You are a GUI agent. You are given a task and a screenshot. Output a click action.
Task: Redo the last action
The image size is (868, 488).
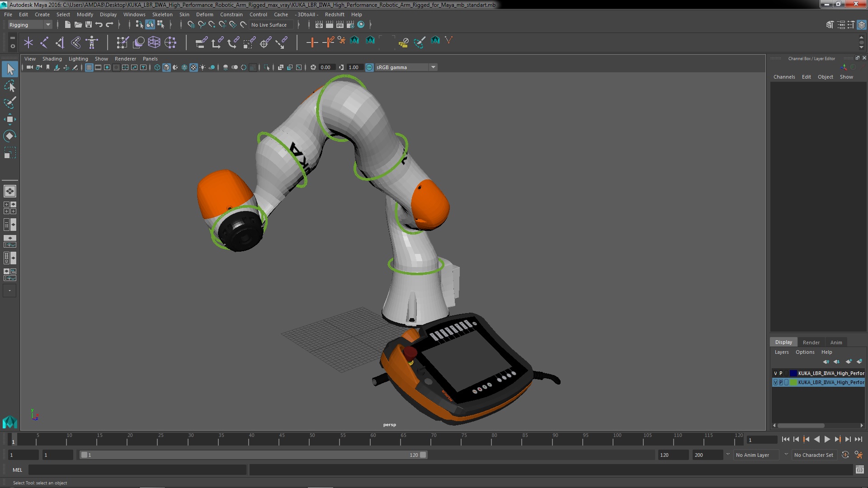point(109,25)
